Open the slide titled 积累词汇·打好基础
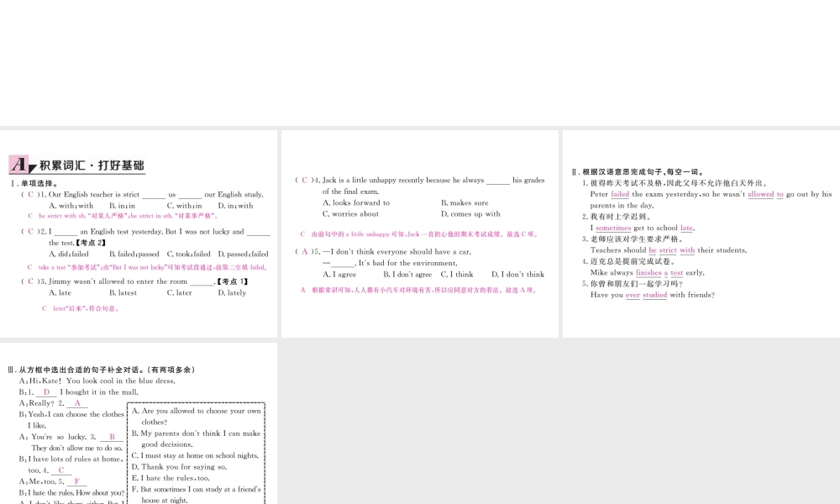 click(139, 234)
